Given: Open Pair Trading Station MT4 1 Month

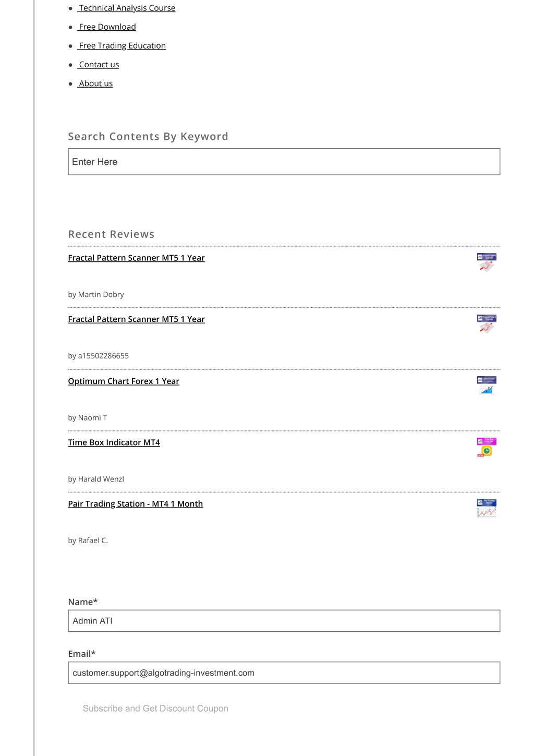Looking at the screenshot, I should (136, 504).
